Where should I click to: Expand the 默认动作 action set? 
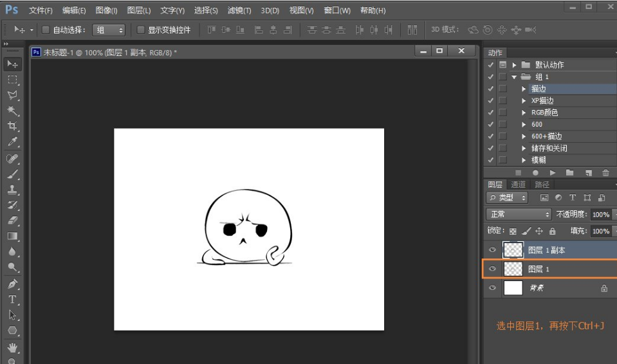514,65
